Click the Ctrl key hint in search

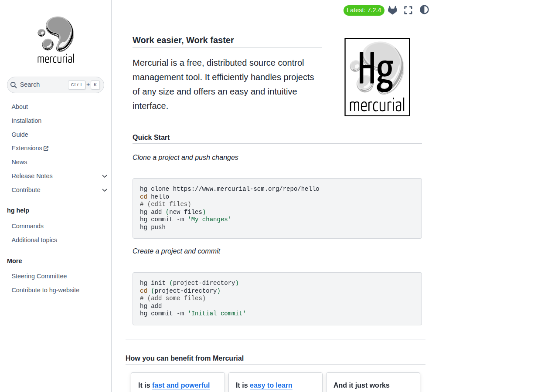77,85
